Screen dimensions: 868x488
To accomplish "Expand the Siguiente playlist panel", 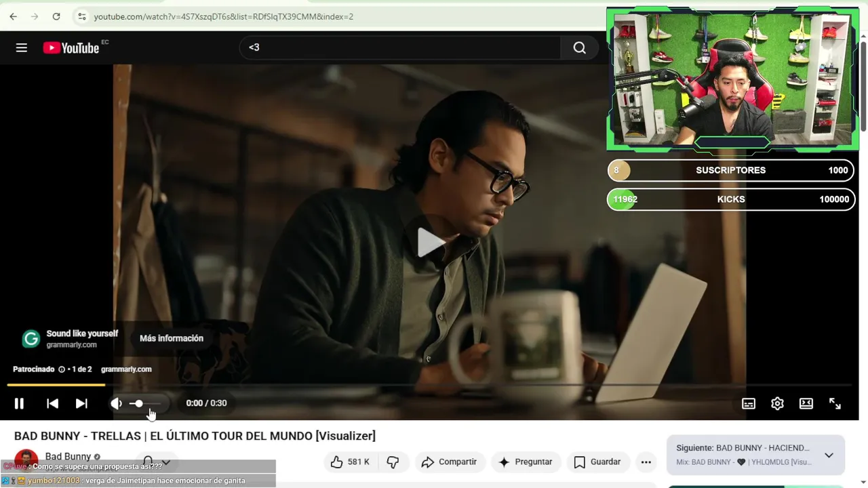I will [829, 455].
